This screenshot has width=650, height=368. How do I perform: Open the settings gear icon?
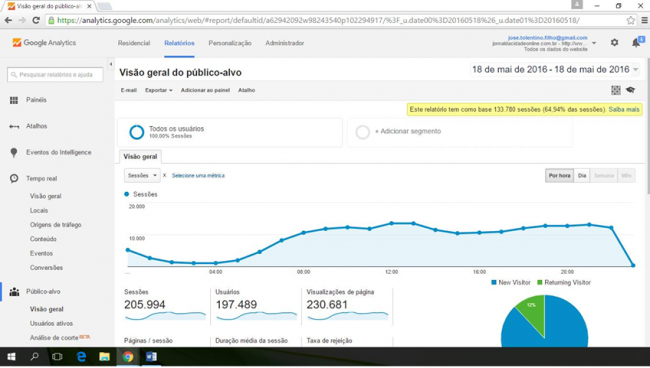tap(614, 42)
